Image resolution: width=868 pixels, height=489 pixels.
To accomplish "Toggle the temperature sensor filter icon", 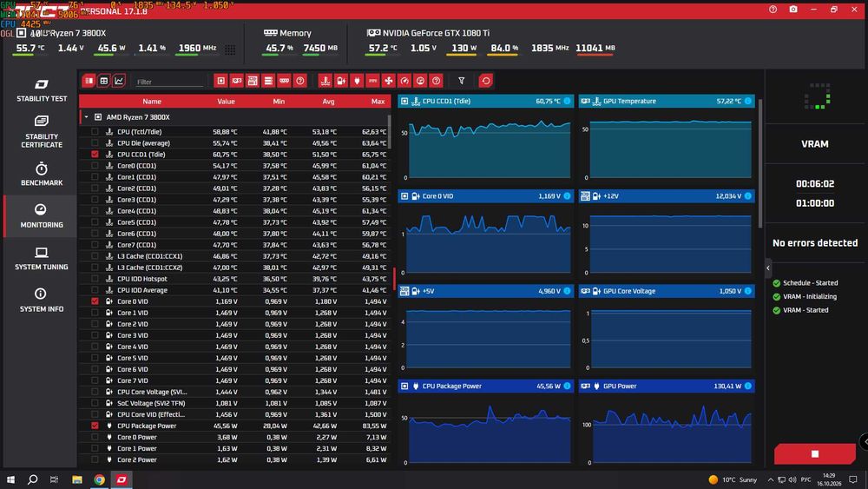I will pos(325,81).
